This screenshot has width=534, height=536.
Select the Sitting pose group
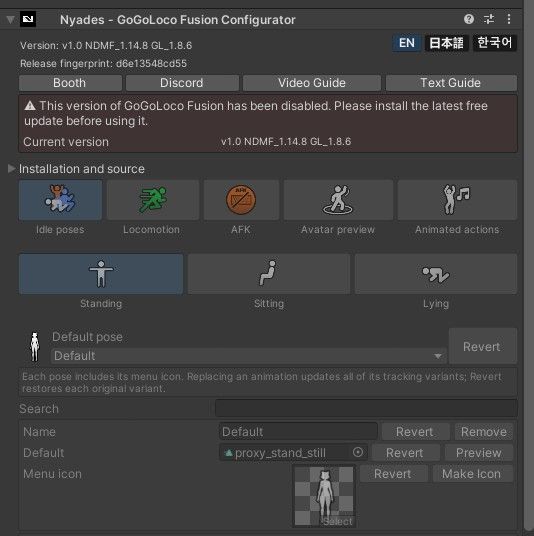(269, 274)
